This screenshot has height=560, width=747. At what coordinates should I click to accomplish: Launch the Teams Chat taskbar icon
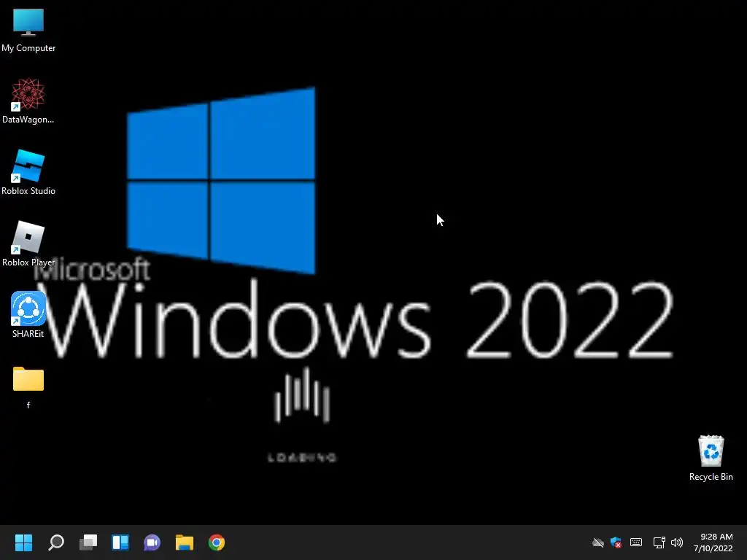[152, 542]
